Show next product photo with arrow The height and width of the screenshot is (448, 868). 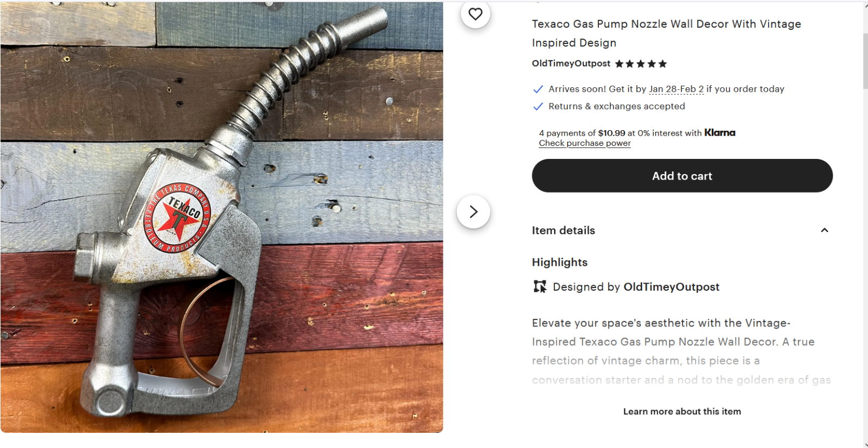pyautogui.click(x=473, y=212)
